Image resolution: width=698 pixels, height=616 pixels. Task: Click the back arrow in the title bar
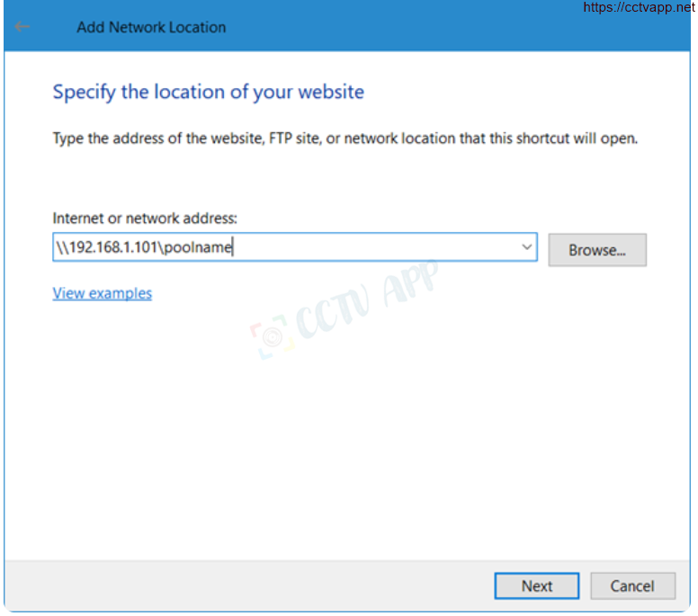23,27
